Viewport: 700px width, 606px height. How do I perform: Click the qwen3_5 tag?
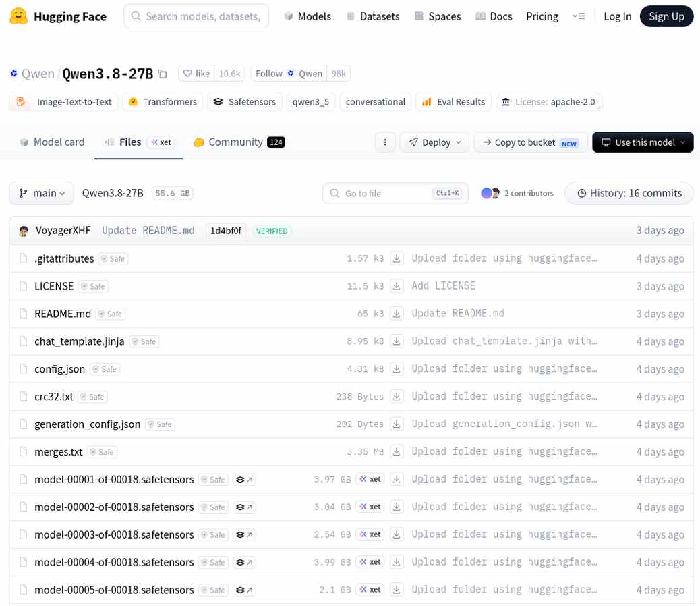tap(311, 102)
